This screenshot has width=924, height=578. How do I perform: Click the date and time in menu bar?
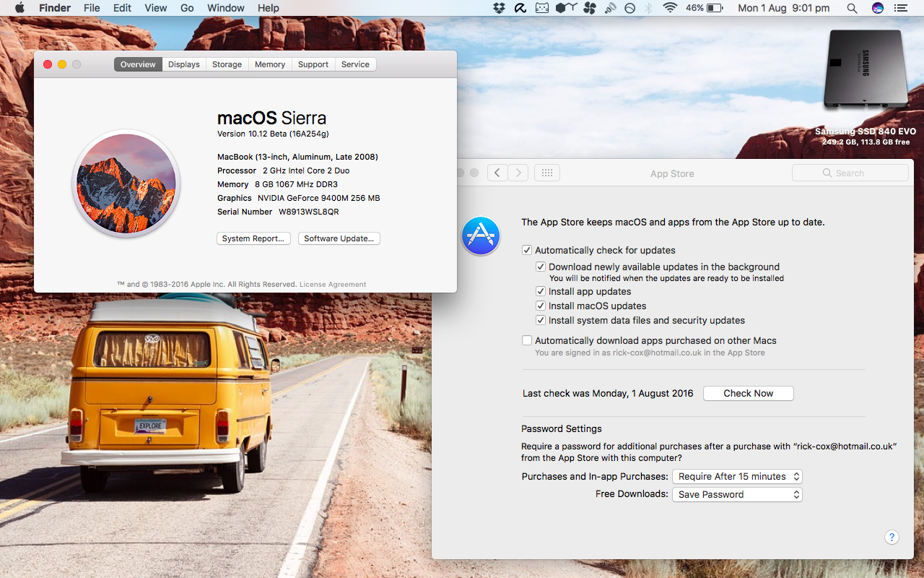tap(783, 8)
